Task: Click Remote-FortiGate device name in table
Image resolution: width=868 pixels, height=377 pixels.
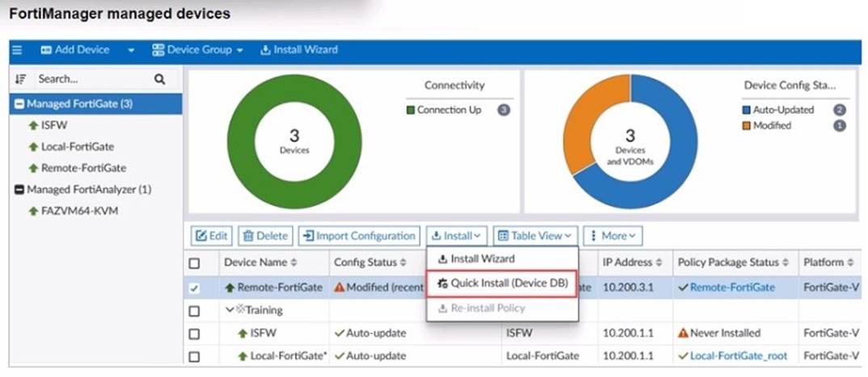Action: (x=280, y=287)
